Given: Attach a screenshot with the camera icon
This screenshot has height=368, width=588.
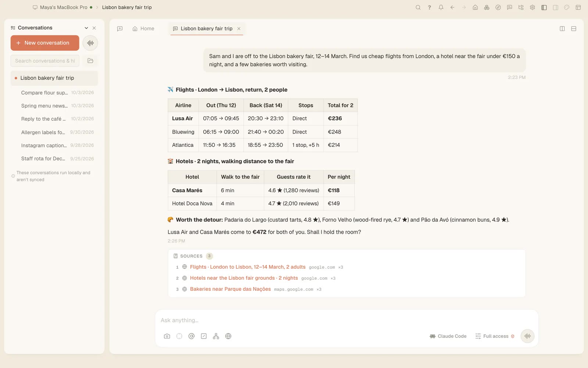Looking at the screenshot, I should click(167, 336).
